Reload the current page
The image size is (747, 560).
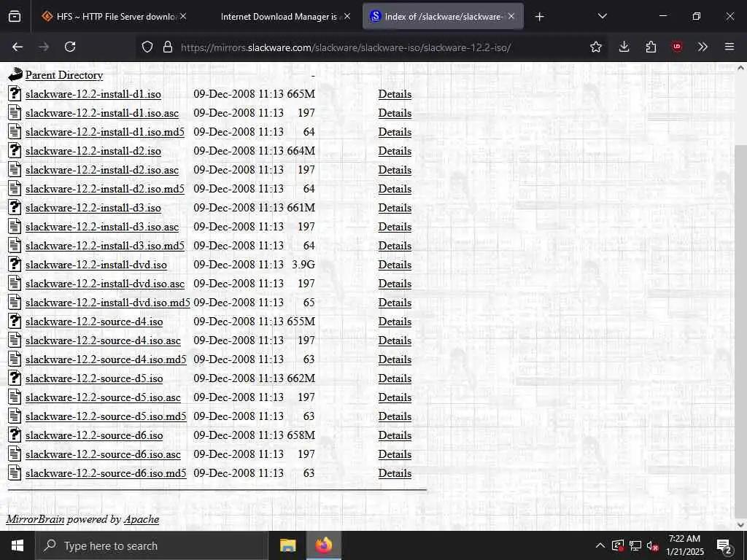point(70,47)
